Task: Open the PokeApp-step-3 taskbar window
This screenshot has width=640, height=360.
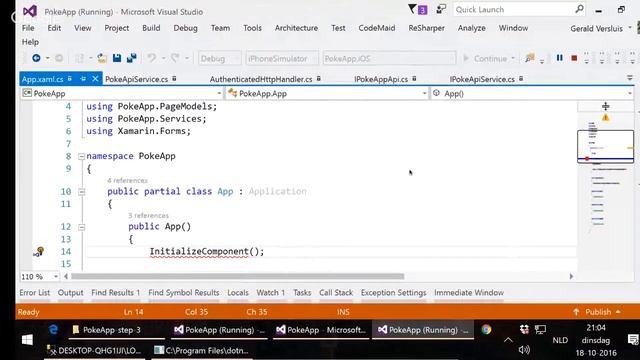Action: pos(116,330)
